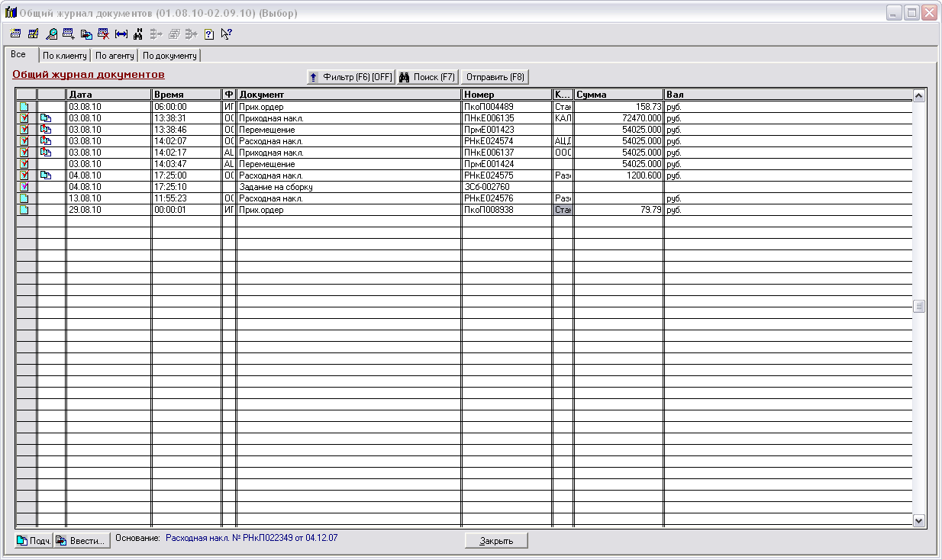Click the edit document pencil icon
The height and width of the screenshot is (560, 942).
coord(34,34)
